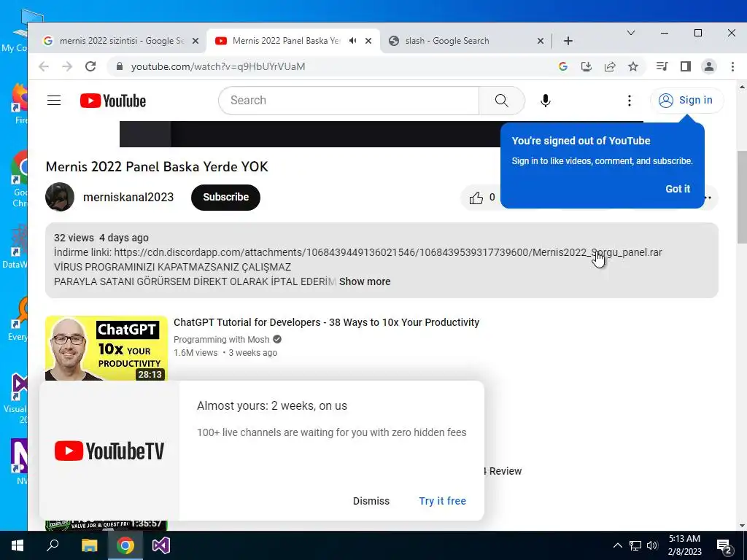Select the Mernis 2022 Panel YouTube tab
The image size is (747, 560).
click(286, 41)
